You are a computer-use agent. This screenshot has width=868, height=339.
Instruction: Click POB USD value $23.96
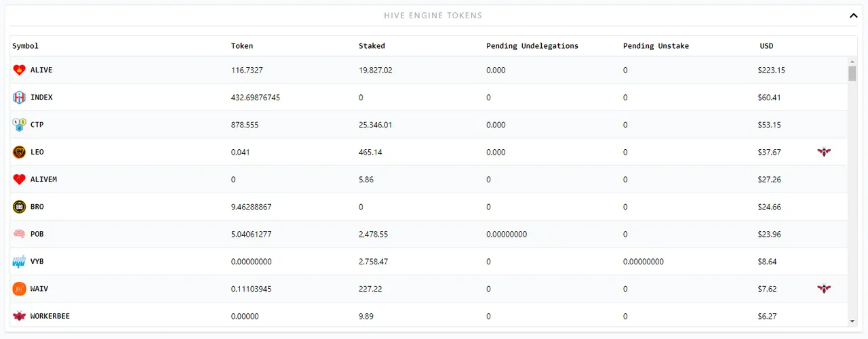click(770, 234)
